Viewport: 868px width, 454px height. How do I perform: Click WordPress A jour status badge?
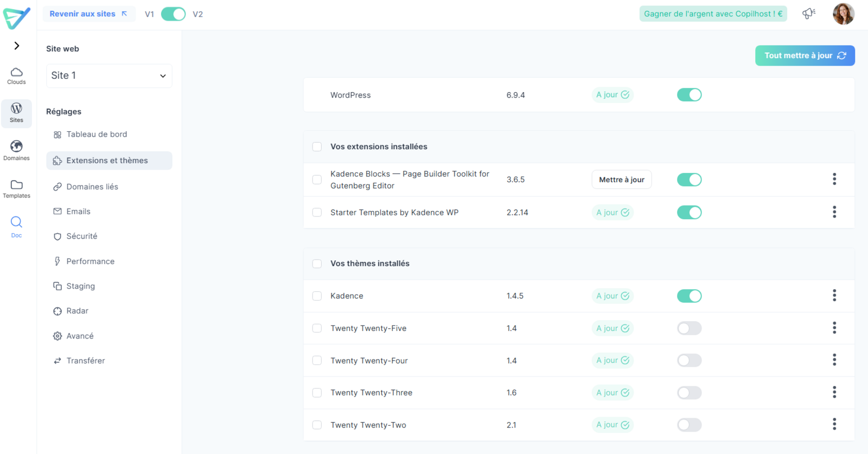pos(612,95)
